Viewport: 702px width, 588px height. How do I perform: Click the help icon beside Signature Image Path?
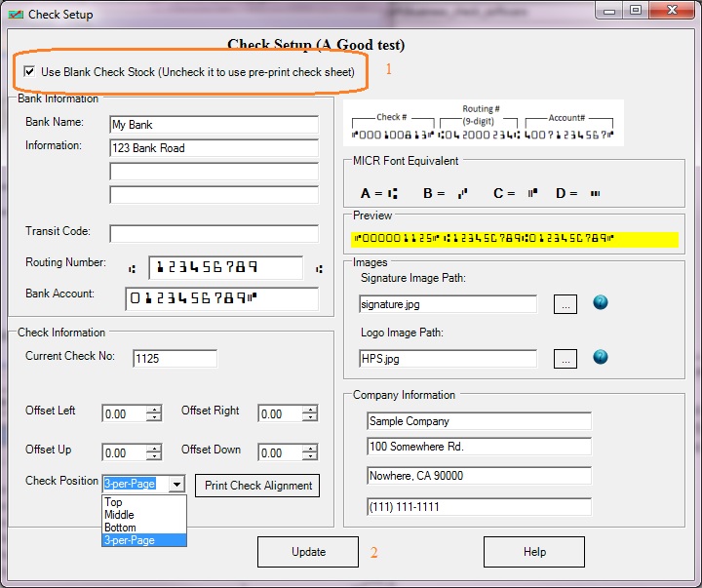601,303
